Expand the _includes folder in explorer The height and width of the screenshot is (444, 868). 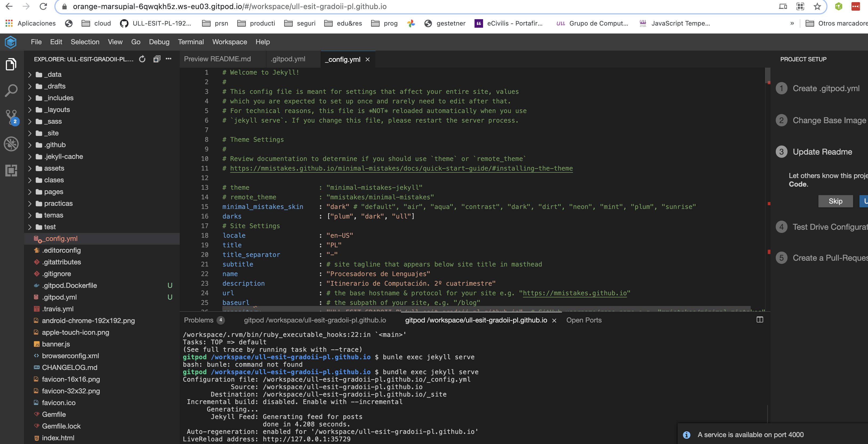59,98
